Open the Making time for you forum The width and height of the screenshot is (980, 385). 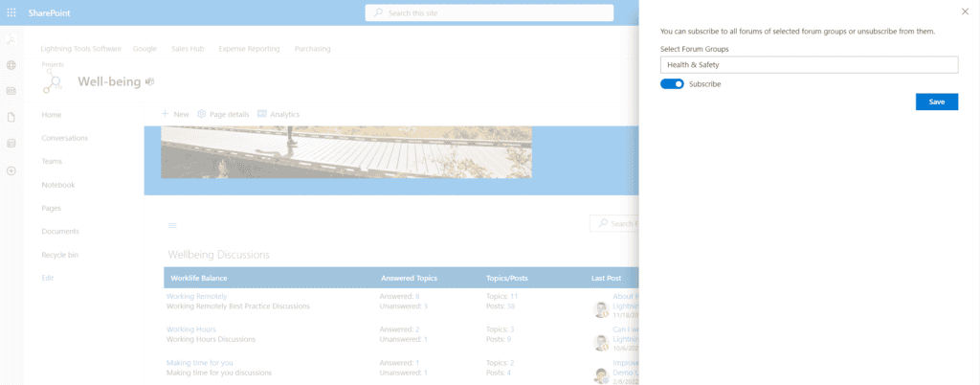[200, 362]
